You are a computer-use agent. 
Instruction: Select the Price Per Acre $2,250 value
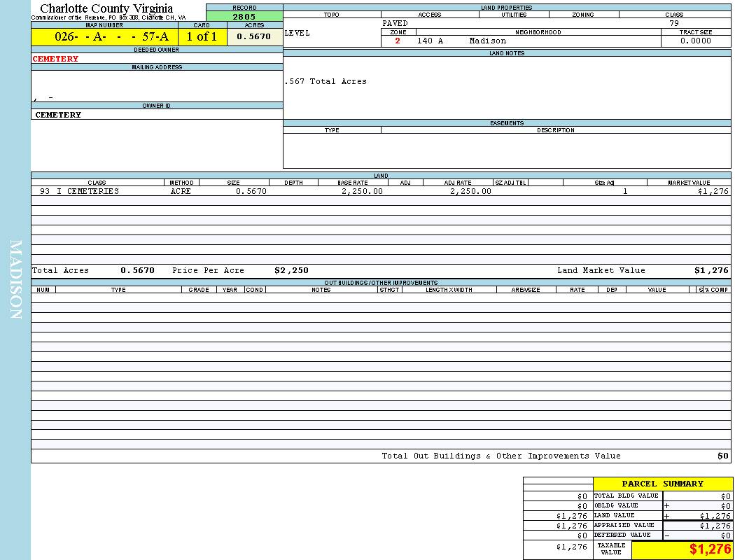point(291,270)
